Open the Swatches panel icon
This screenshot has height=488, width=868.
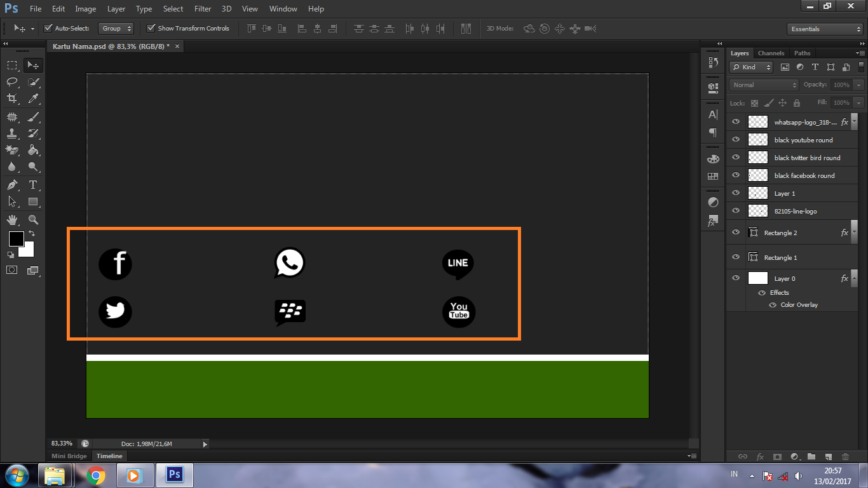pyautogui.click(x=713, y=176)
